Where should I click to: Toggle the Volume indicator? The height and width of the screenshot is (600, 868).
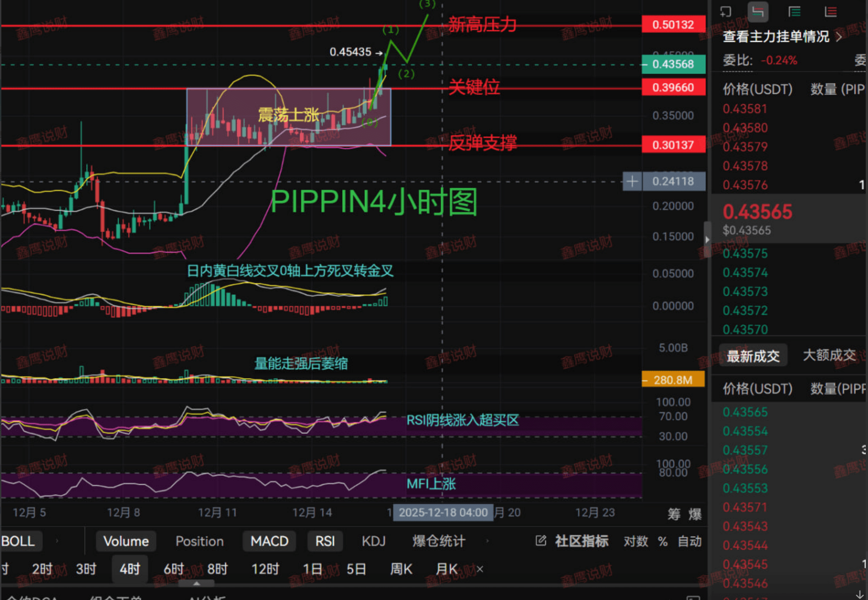pos(126,541)
